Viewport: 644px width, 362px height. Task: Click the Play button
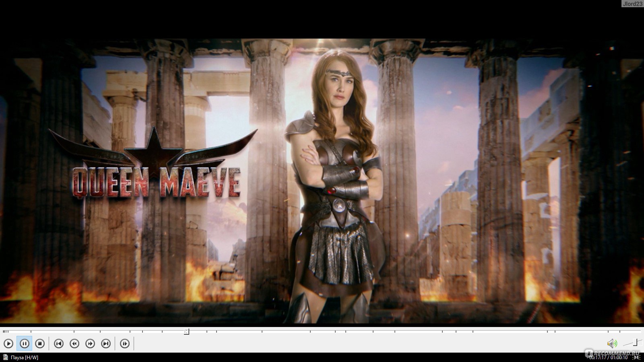coord(8,343)
